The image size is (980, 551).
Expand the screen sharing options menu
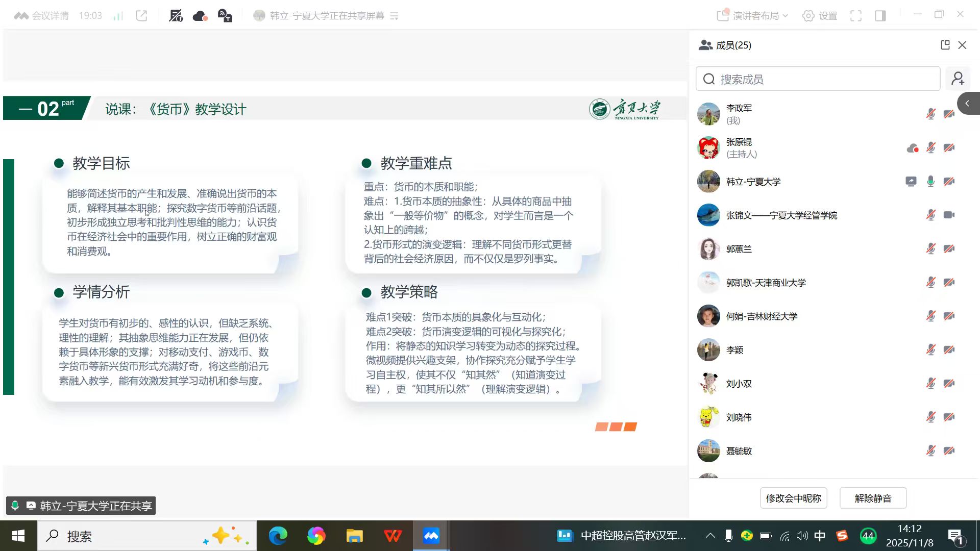[394, 16]
